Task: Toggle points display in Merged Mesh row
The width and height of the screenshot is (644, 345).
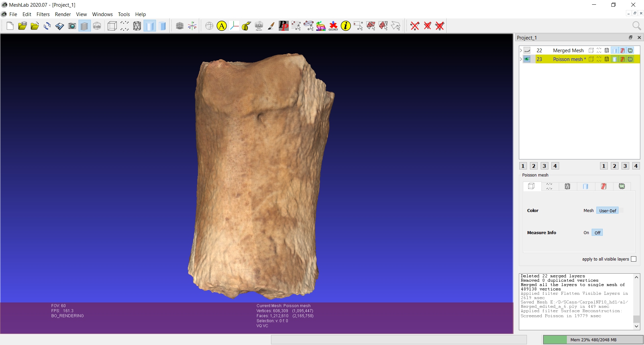Action: point(599,50)
